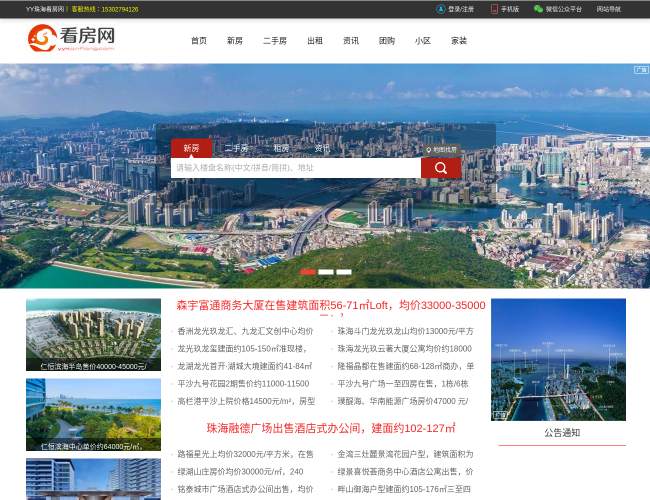This screenshot has width=650, height=500.
Task: Open article 珠海斗门龙光玖龙山均价13000元/平方
Action: (x=405, y=331)
